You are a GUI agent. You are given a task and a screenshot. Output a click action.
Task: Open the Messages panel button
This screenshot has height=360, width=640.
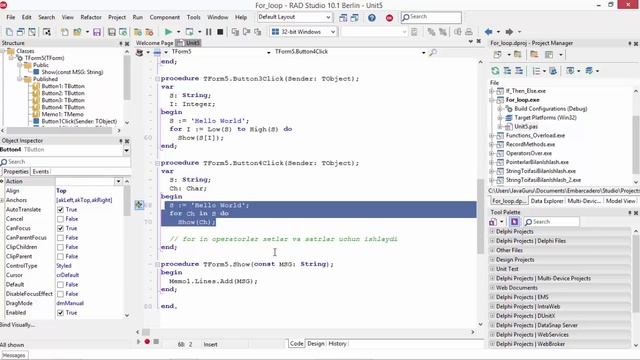(14, 355)
